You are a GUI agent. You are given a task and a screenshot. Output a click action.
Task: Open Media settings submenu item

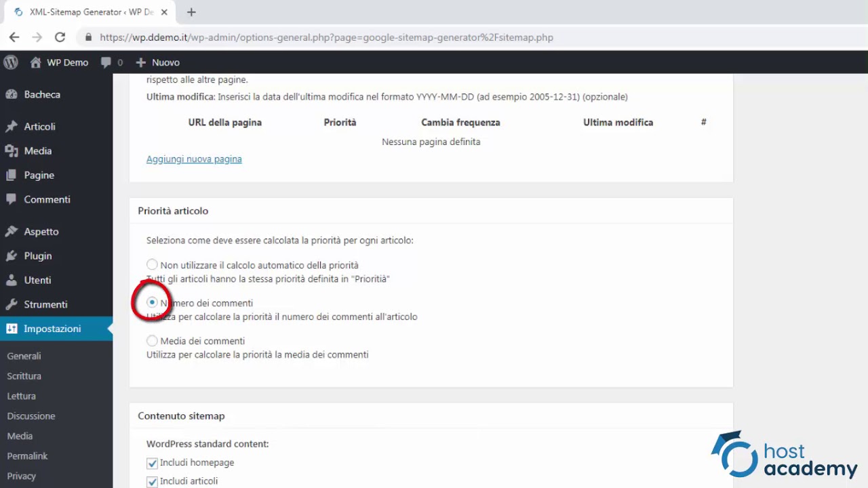20,436
